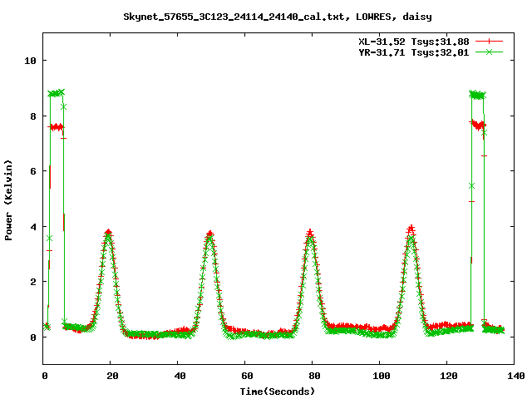Click the red calibration plateau at the start

(56, 127)
